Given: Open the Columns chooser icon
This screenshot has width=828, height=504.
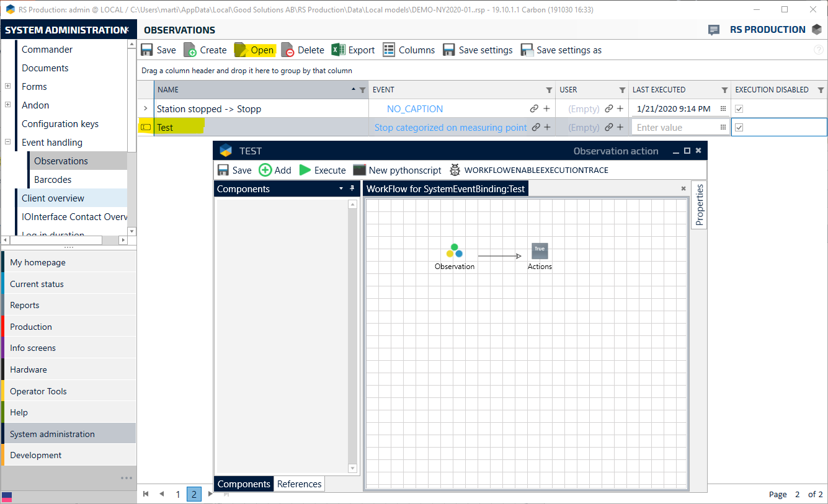Looking at the screenshot, I should (389, 50).
